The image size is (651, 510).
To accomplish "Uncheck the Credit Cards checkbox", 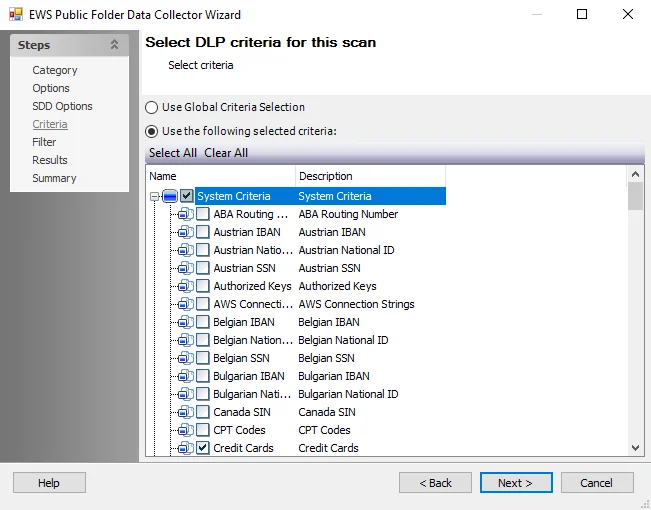I will (x=203, y=448).
